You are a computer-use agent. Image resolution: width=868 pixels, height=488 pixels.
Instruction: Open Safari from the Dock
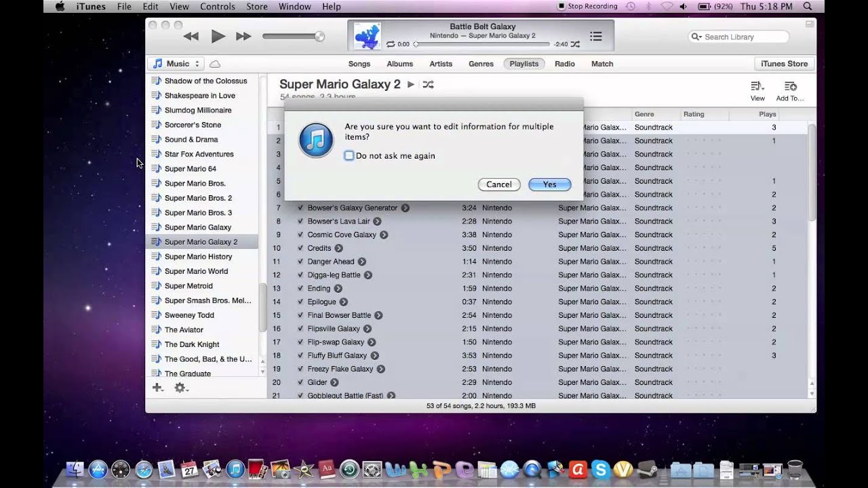coord(144,469)
